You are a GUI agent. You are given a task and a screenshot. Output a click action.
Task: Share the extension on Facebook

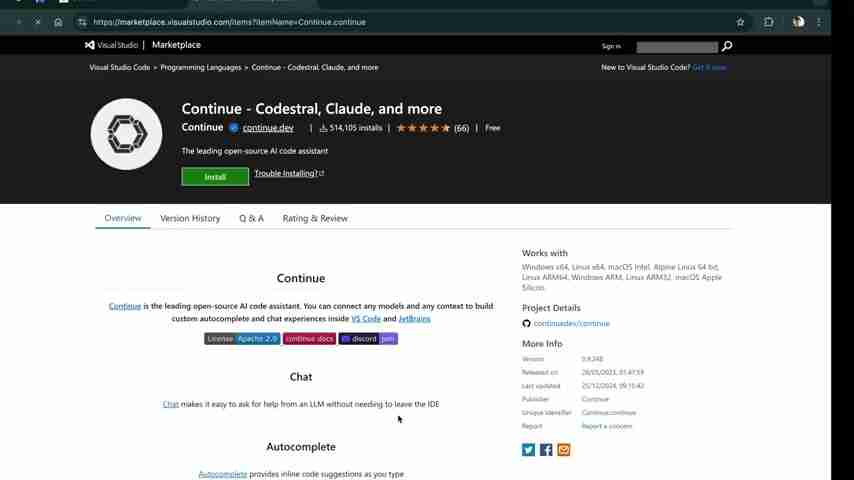pyautogui.click(x=546, y=449)
